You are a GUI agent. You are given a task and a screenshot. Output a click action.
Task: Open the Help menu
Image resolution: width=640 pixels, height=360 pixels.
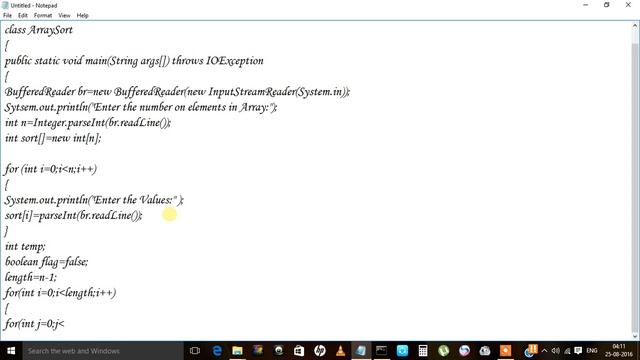pos(82,16)
